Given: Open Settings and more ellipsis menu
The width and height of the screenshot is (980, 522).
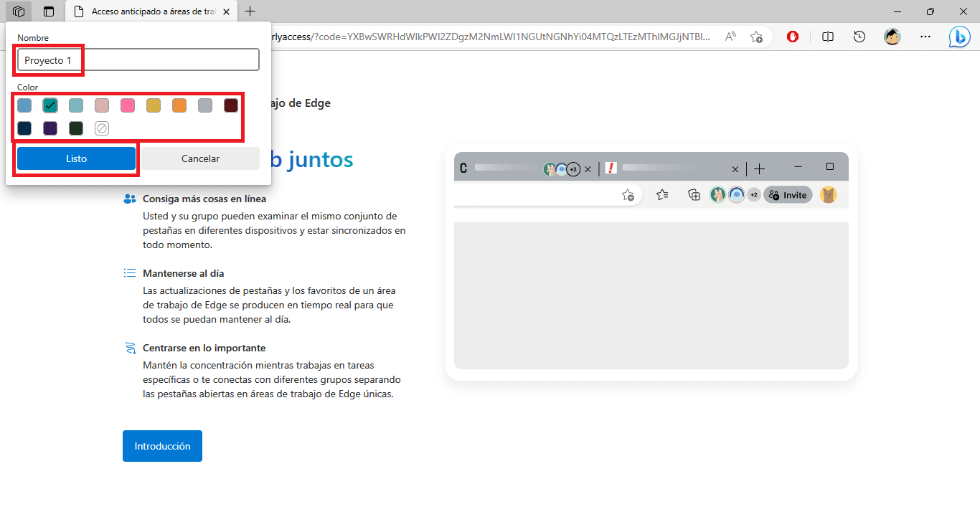Looking at the screenshot, I should (925, 37).
